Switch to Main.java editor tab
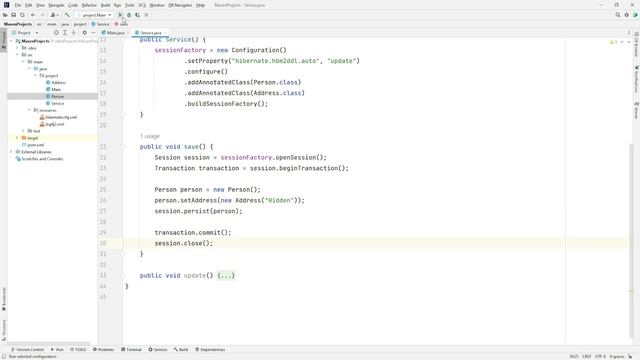Image resolution: width=640 pixels, height=360 pixels. (115, 33)
